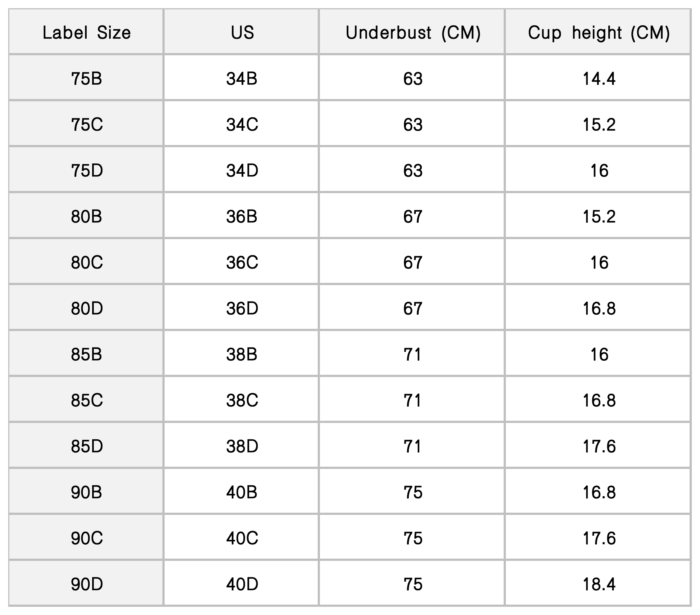Select the 80B label size cell
The width and height of the screenshot is (700, 615).
pos(86,216)
